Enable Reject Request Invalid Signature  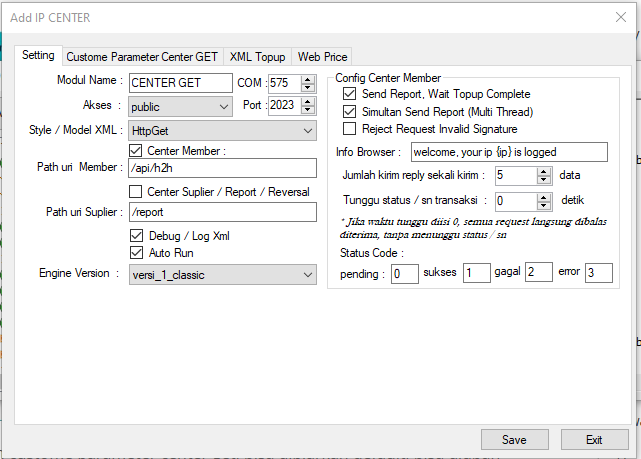(349, 129)
